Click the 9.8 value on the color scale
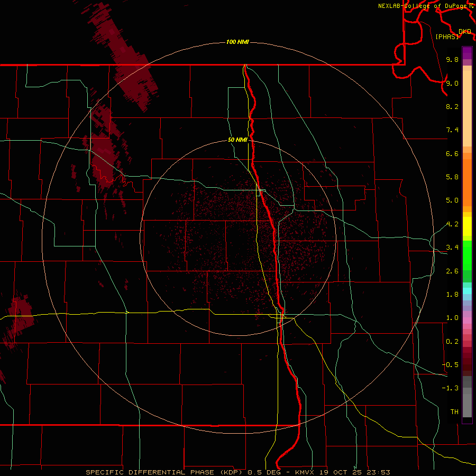This screenshot has width=476, height=476. tap(452, 59)
